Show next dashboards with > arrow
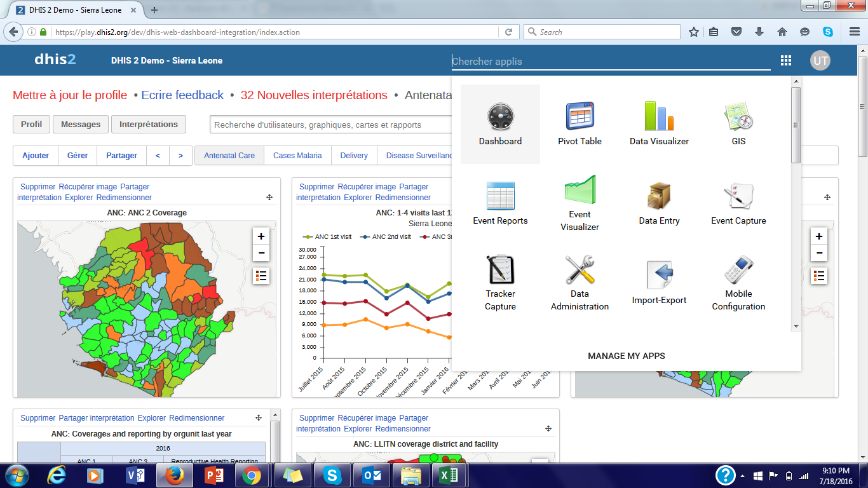This screenshot has height=488, width=868. point(180,156)
